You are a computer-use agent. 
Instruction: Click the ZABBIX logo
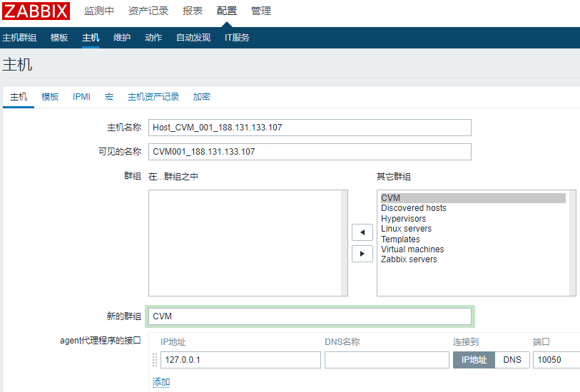[36, 11]
